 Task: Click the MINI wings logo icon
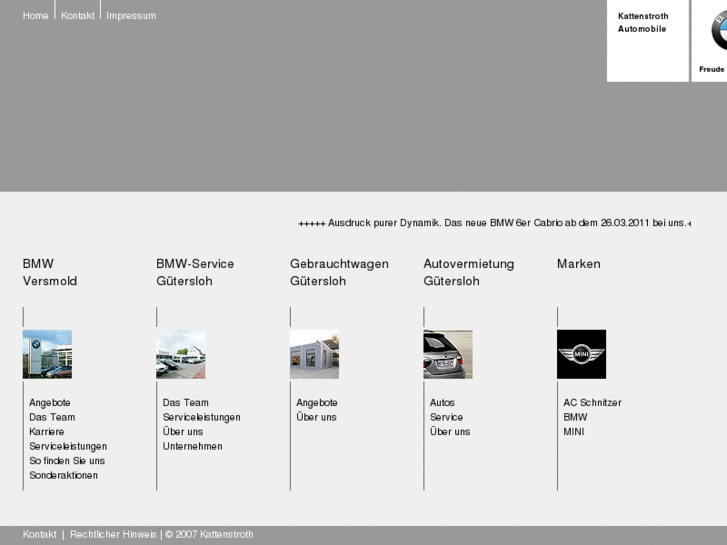(x=581, y=354)
